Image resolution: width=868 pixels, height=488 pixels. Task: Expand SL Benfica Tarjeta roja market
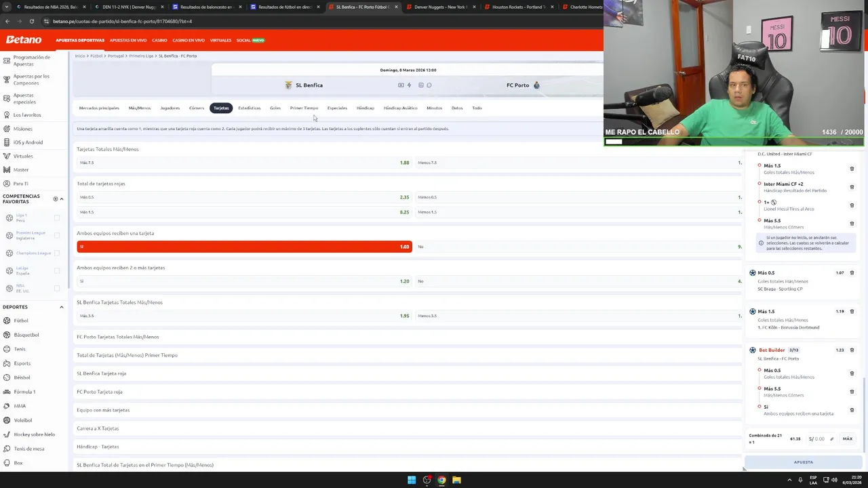[407, 373]
